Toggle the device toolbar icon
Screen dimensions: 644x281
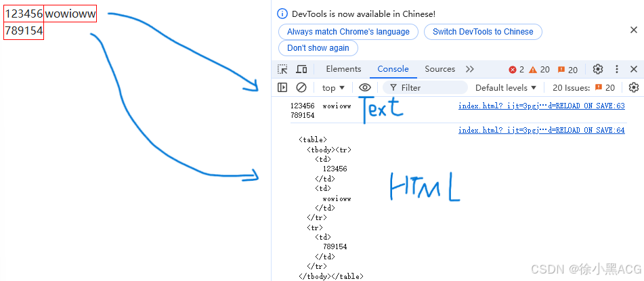point(301,70)
